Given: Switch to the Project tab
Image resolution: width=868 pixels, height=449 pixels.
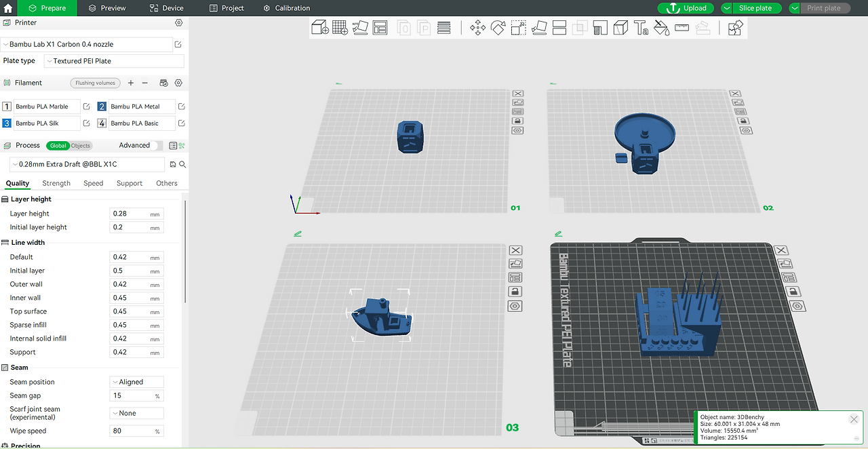Looking at the screenshot, I should point(226,8).
